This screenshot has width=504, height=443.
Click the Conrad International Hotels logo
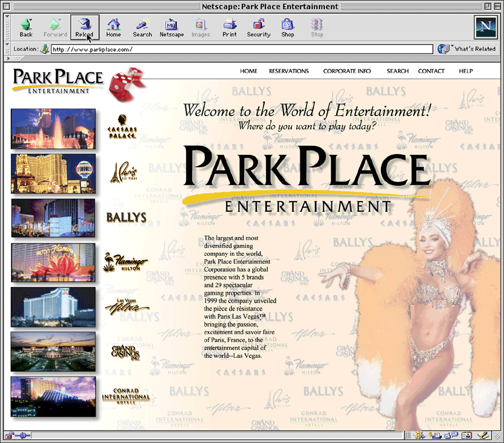point(125,396)
